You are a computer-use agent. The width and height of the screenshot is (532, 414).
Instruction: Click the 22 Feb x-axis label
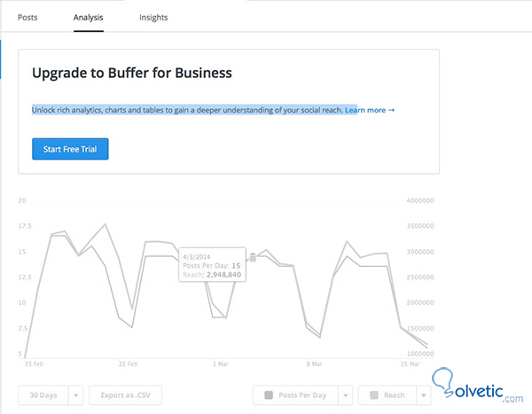click(x=128, y=363)
